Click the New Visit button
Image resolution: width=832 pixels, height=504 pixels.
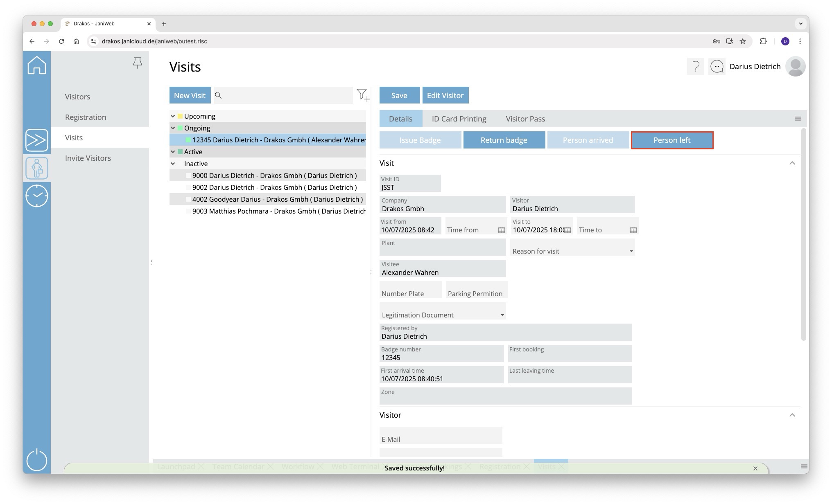point(190,95)
